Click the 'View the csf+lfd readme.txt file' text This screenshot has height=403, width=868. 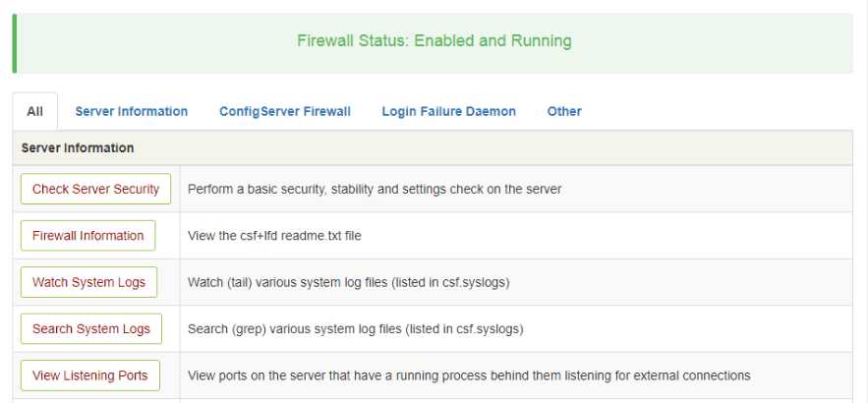[x=274, y=236]
